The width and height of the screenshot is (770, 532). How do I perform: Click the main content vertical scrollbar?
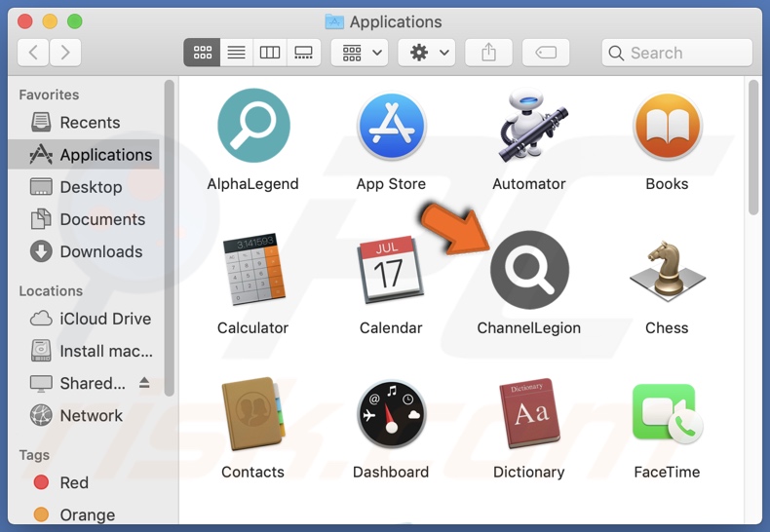pyautogui.click(x=753, y=147)
